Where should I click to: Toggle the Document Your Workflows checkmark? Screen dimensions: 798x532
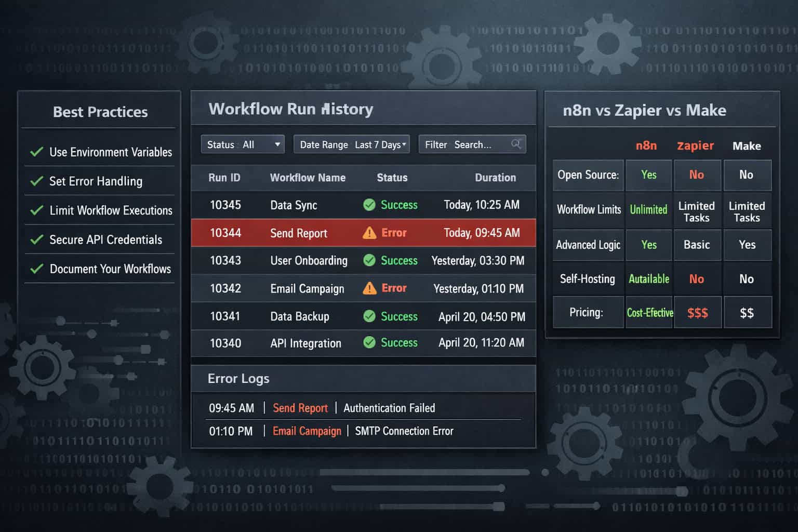point(36,269)
